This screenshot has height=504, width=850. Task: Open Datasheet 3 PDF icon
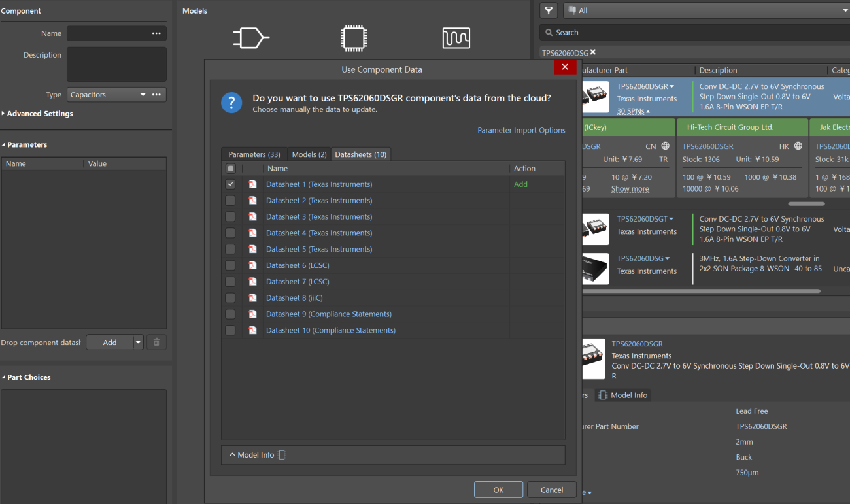tap(252, 217)
